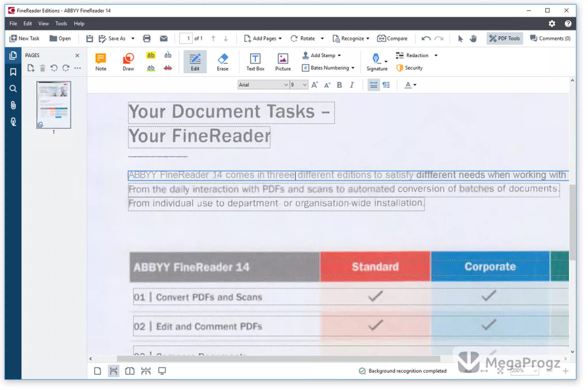Undo the last action
The width and height of the screenshot is (588, 390).
click(426, 39)
